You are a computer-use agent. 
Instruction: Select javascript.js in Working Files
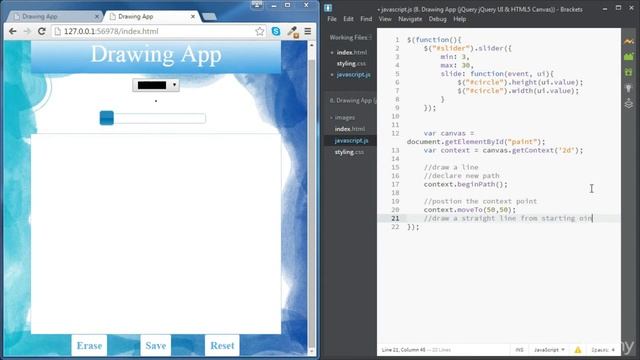(x=353, y=75)
